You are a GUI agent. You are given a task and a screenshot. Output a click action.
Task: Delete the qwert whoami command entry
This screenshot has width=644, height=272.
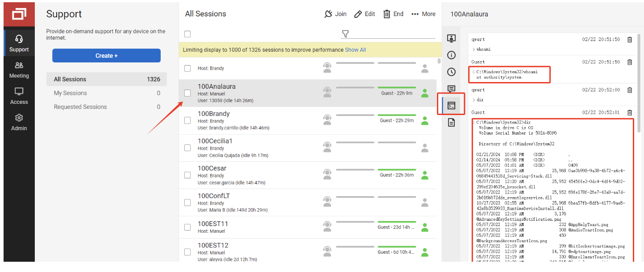(x=630, y=40)
